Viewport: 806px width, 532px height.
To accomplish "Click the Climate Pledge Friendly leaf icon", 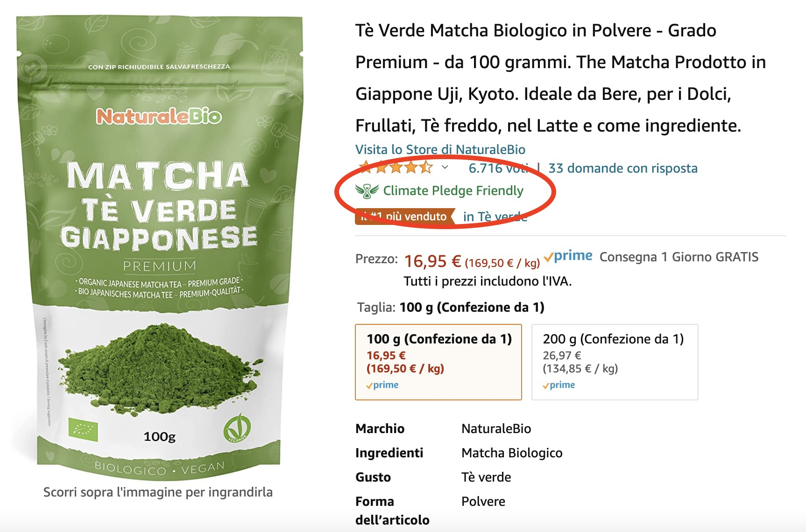I will tap(367, 190).
